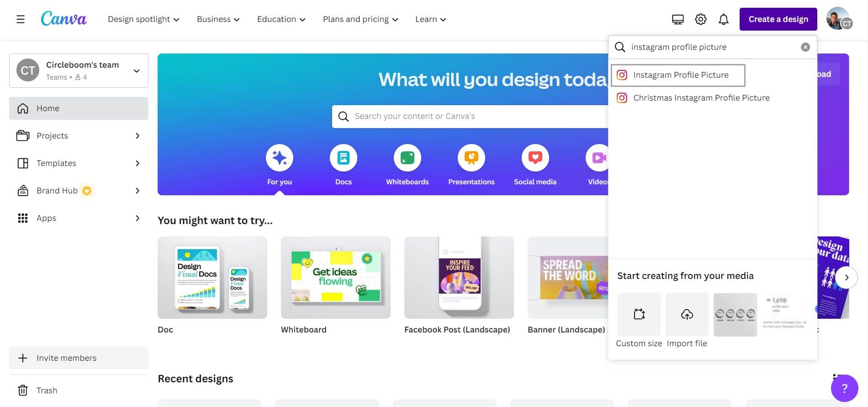Click the Canva logo

64,19
